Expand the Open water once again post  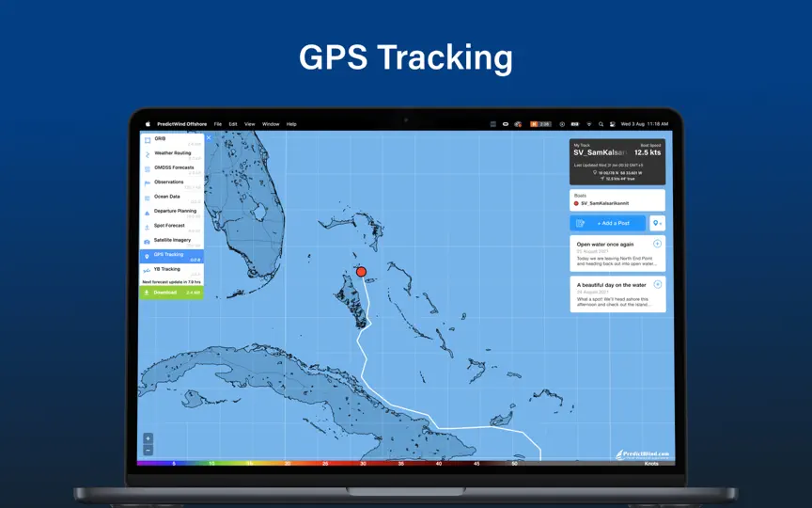coord(657,244)
